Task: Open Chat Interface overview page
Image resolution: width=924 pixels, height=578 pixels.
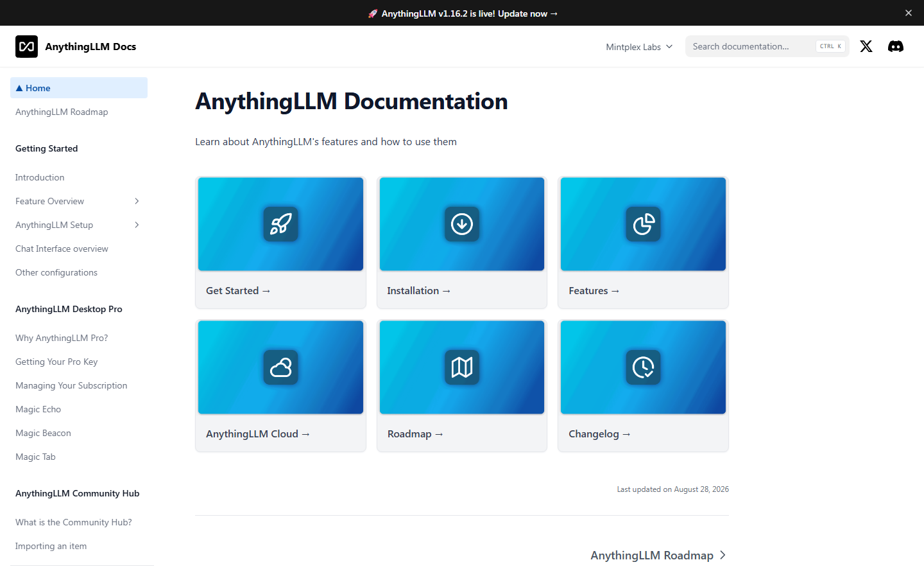Action: coord(79,249)
